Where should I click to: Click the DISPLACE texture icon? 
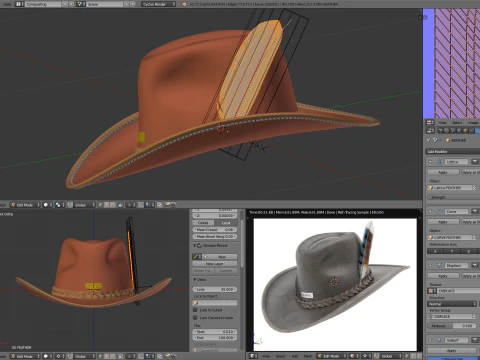431,291
